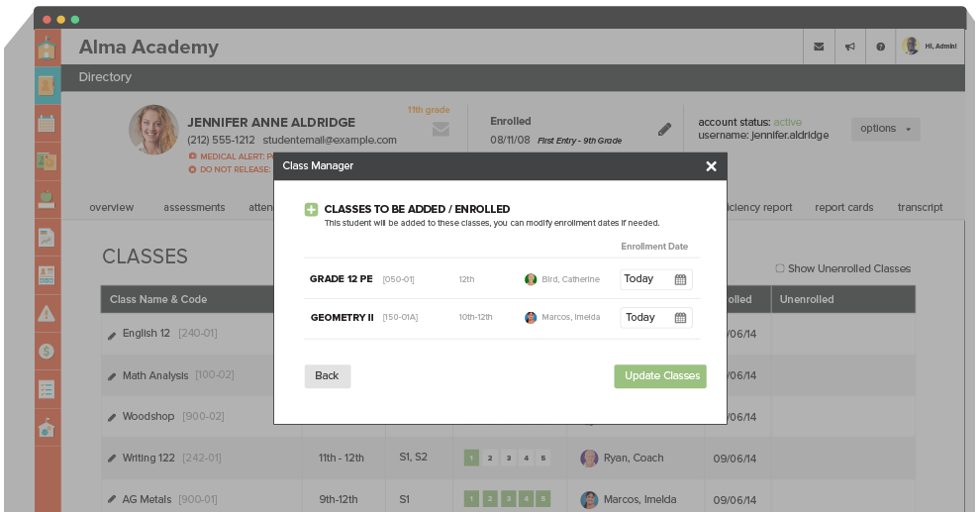Click the warning triangle icon in sidebar

coord(47,314)
